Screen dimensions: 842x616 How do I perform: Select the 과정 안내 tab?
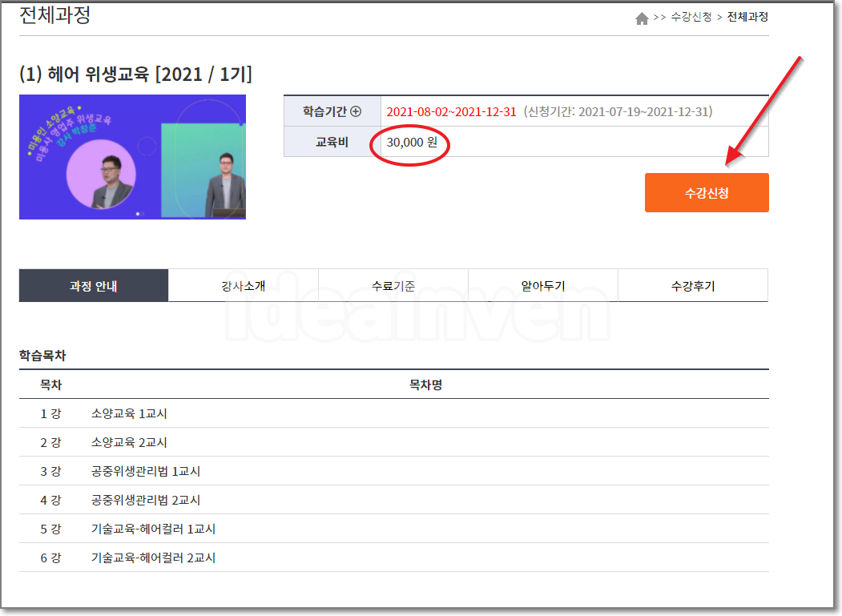(x=93, y=284)
